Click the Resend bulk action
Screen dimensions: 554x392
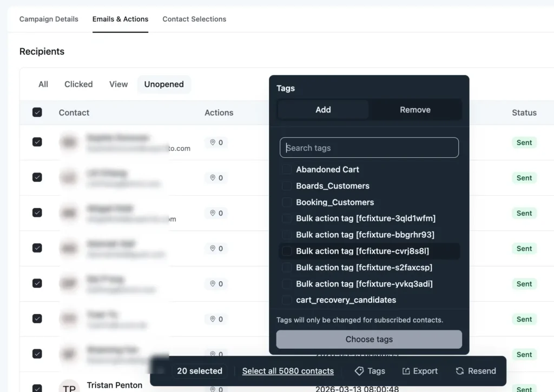[476, 371]
